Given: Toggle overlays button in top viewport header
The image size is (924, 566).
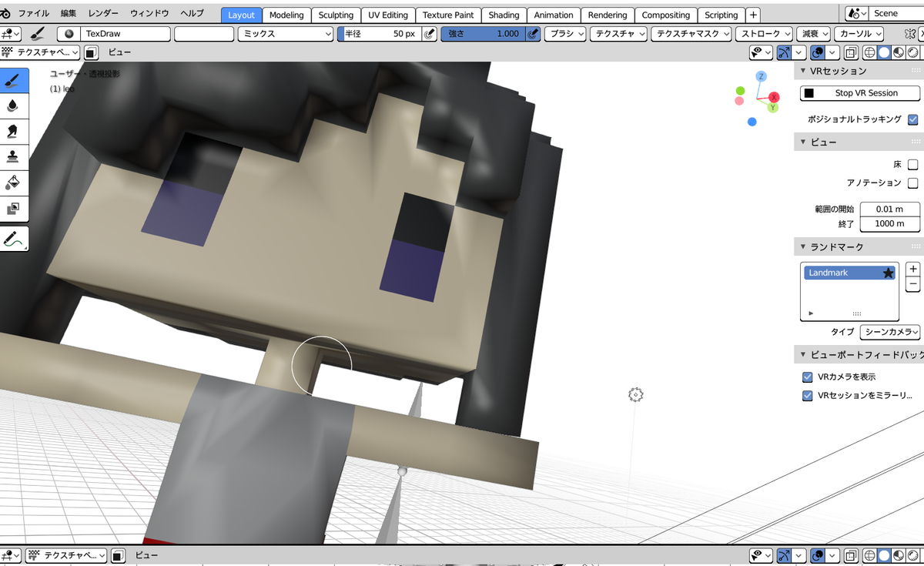Looking at the screenshot, I should 819,52.
